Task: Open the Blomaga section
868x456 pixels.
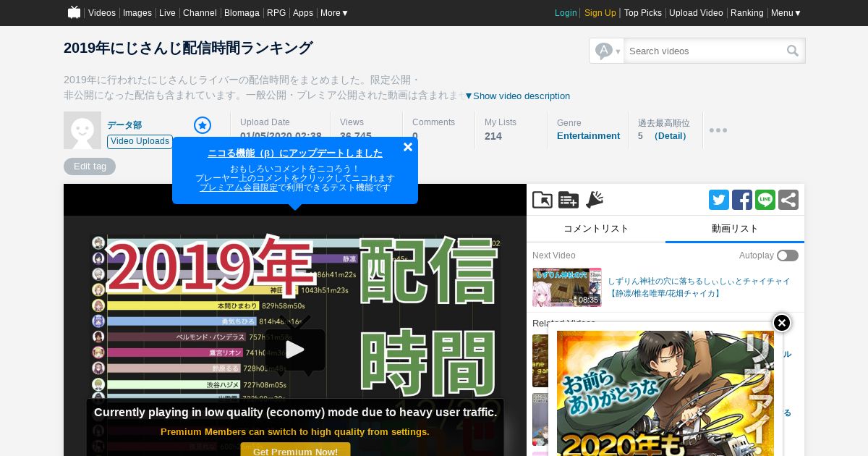Action: [242, 13]
